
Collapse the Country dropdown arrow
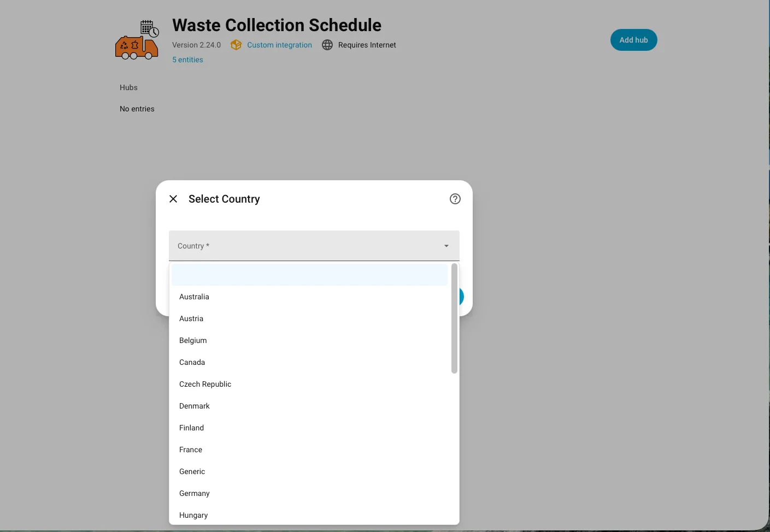click(446, 246)
